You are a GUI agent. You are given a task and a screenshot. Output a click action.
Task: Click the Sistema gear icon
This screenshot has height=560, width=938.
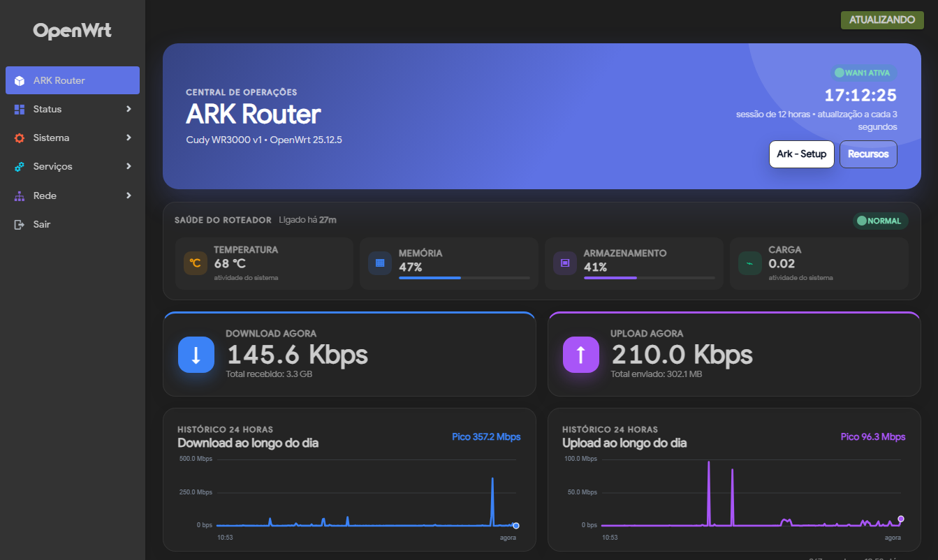(20, 138)
